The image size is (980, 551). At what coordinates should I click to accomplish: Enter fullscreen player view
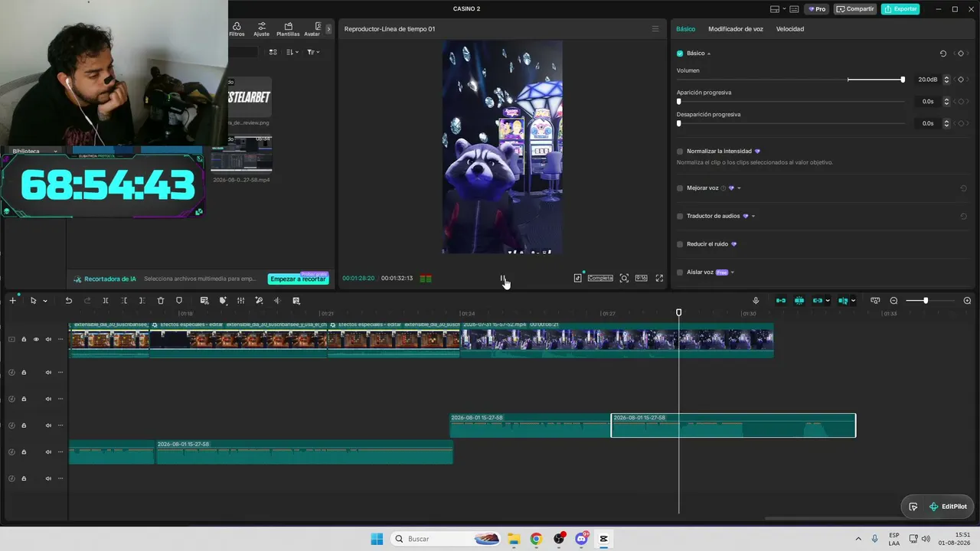(659, 279)
